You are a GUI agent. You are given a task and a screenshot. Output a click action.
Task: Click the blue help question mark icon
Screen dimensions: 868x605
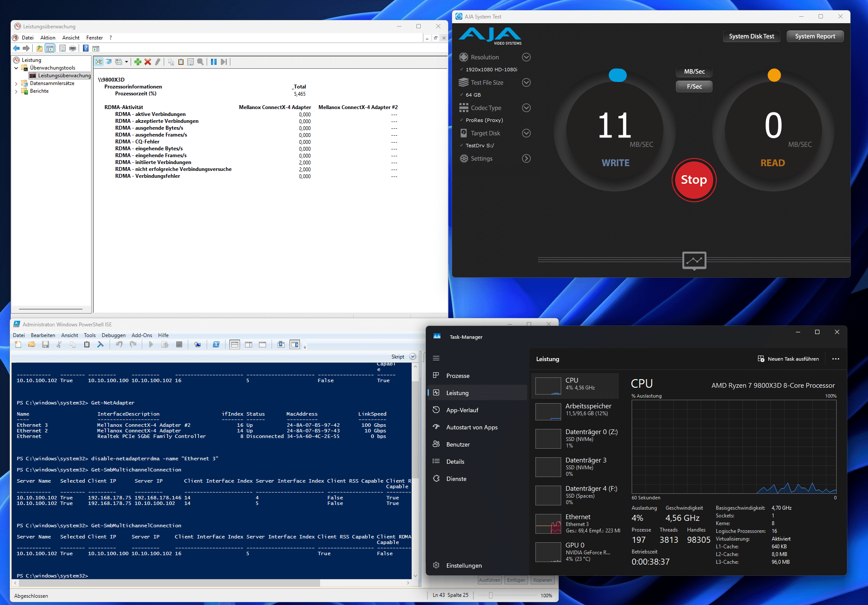tap(86, 49)
